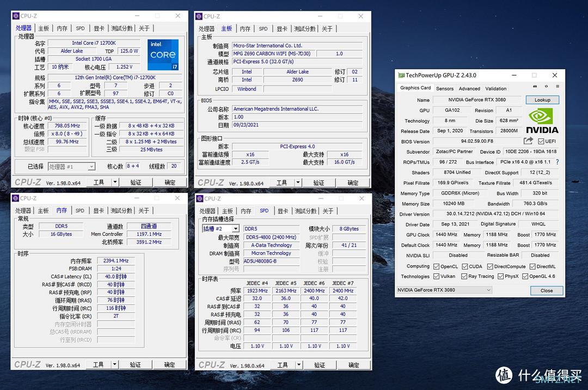Click the GPU-Z screenshot camera icon
This screenshot has height=390, width=588.
coord(535,86)
